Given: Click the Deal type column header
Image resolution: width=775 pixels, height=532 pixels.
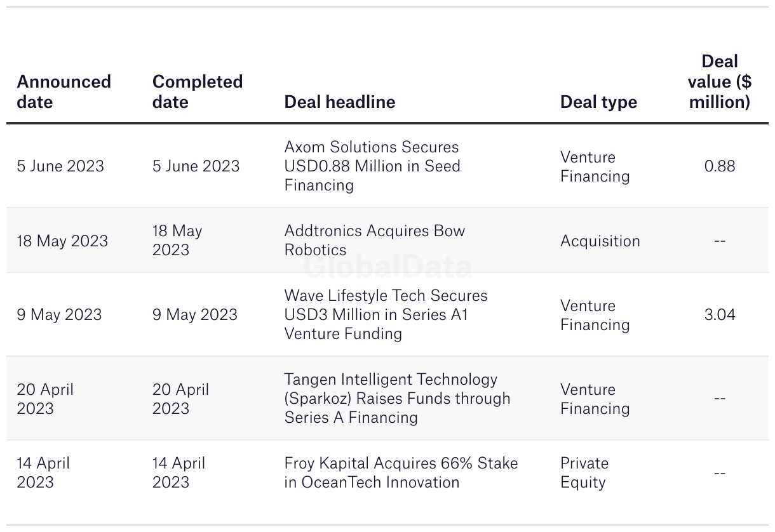Looking at the screenshot, I should pos(598,102).
